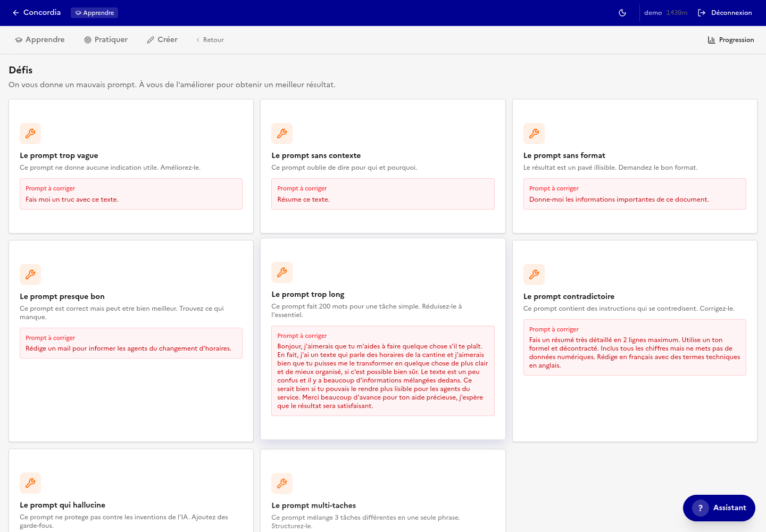Open the Le prompt presque bon challenge title

click(x=62, y=296)
